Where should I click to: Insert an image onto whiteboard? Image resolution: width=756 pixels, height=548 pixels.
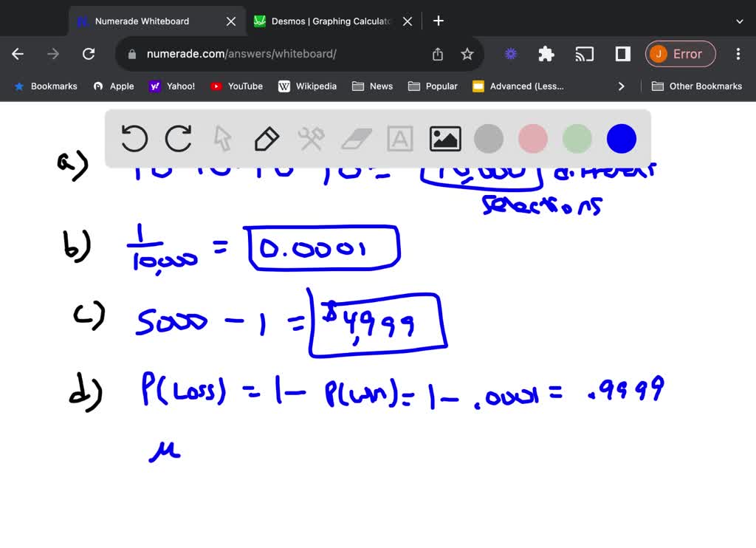pyautogui.click(x=445, y=138)
